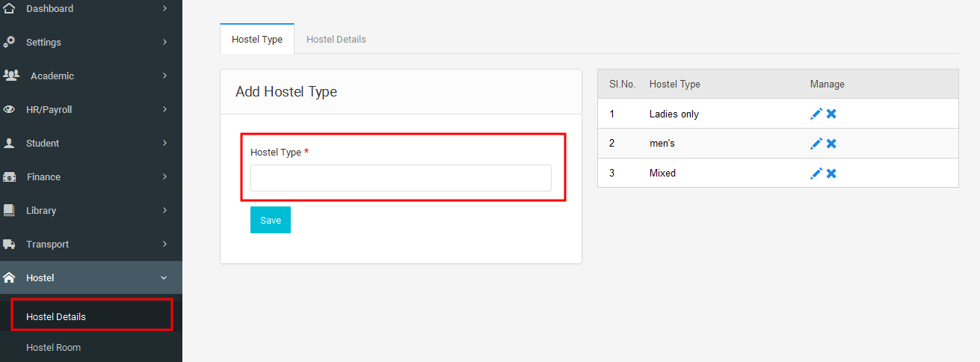Click the pencil icon for men's row
This screenshot has width=980, height=362.
point(816,144)
